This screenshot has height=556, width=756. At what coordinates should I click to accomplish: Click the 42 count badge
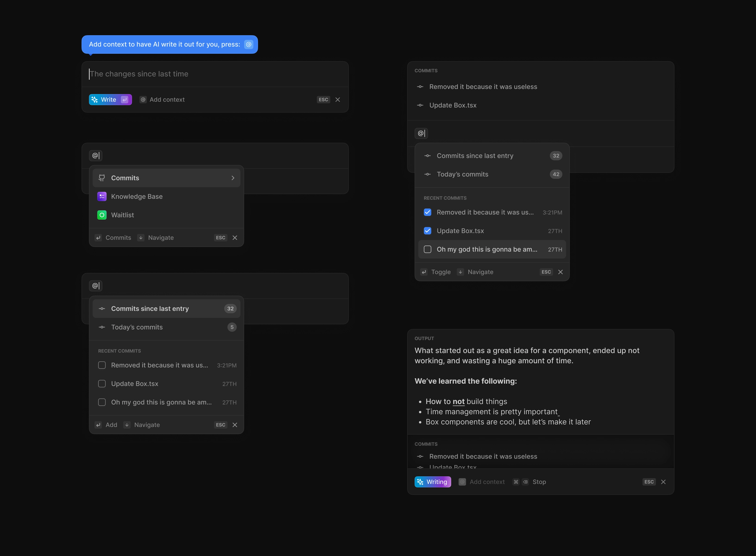[x=556, y=174]
